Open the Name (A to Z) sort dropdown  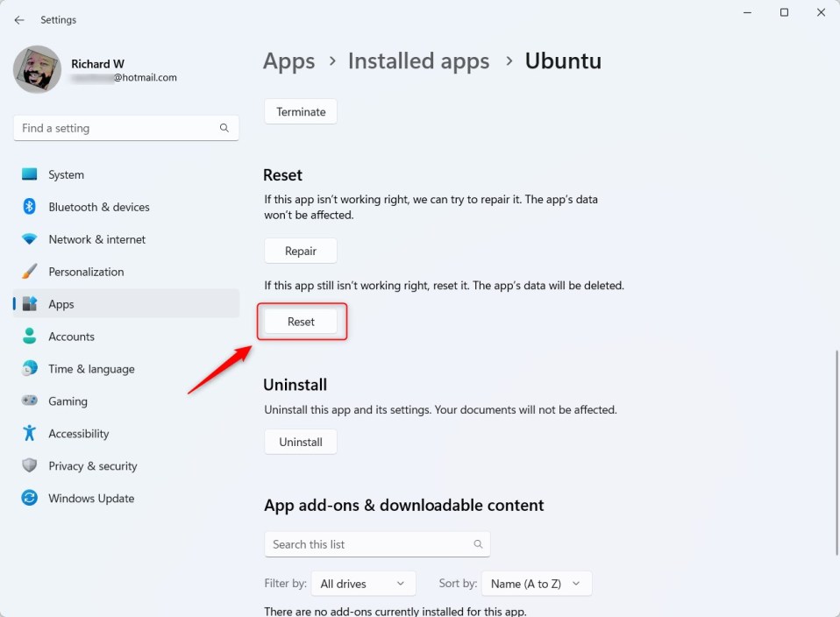[536, 583]
